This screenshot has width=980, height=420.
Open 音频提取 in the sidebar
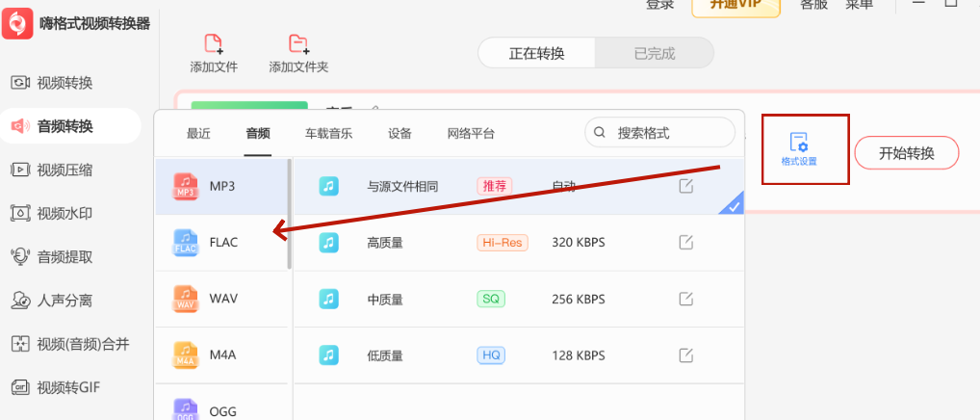point(52,257)
